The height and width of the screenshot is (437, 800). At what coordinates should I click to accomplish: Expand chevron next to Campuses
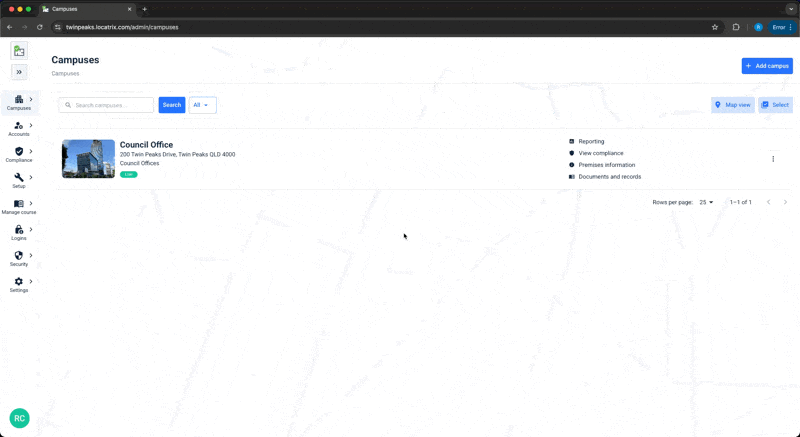pyautogui.click(x=31, y=99)
